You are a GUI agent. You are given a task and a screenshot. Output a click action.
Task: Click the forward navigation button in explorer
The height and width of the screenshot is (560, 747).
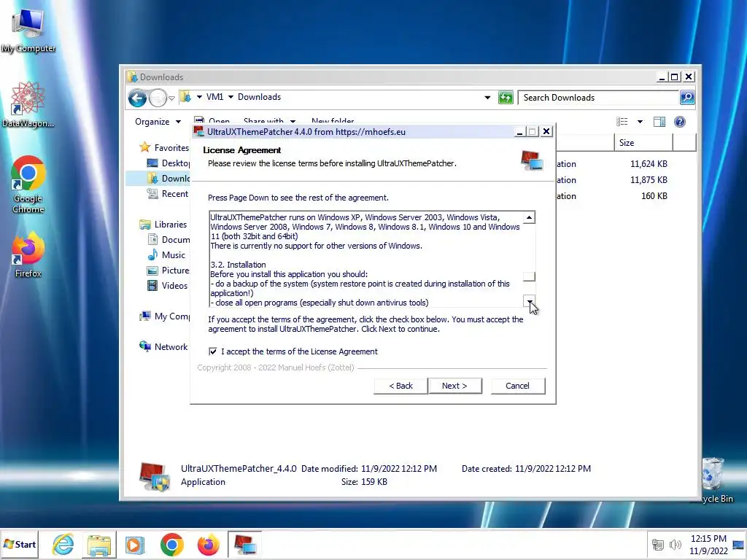[158, 98]
